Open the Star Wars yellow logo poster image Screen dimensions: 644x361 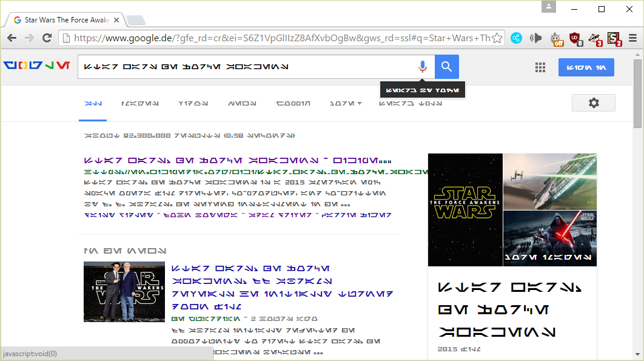pos(465,210)
